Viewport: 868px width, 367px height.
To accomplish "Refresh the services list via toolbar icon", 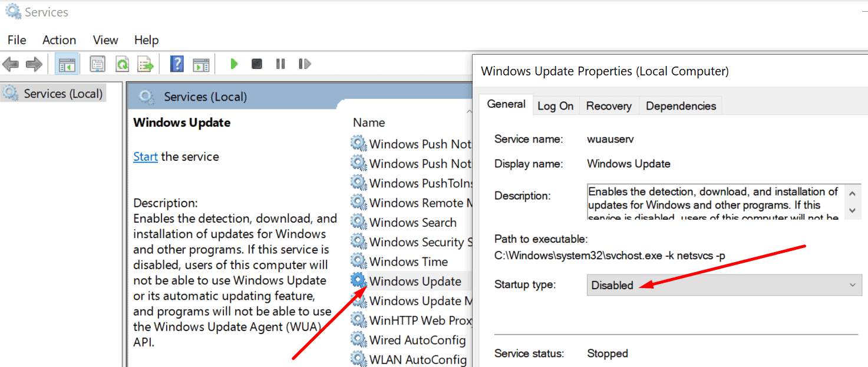I will (122, 64).
